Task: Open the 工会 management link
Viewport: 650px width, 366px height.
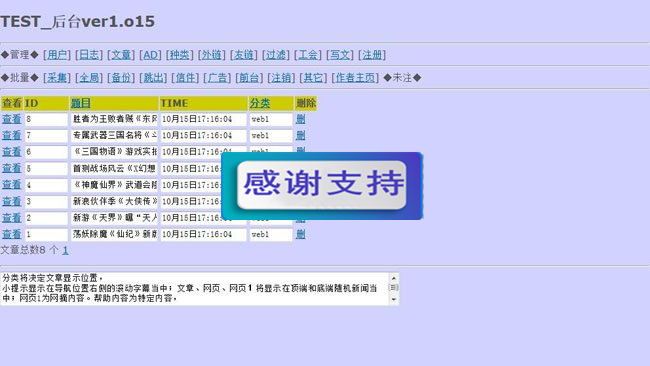Action: [308, 55]
